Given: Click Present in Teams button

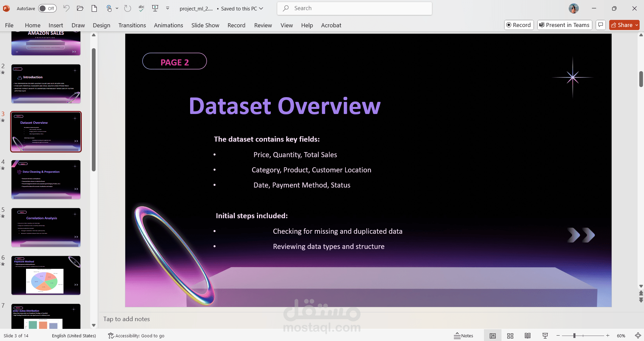Looking at the screenshot, I should (565, 25).
